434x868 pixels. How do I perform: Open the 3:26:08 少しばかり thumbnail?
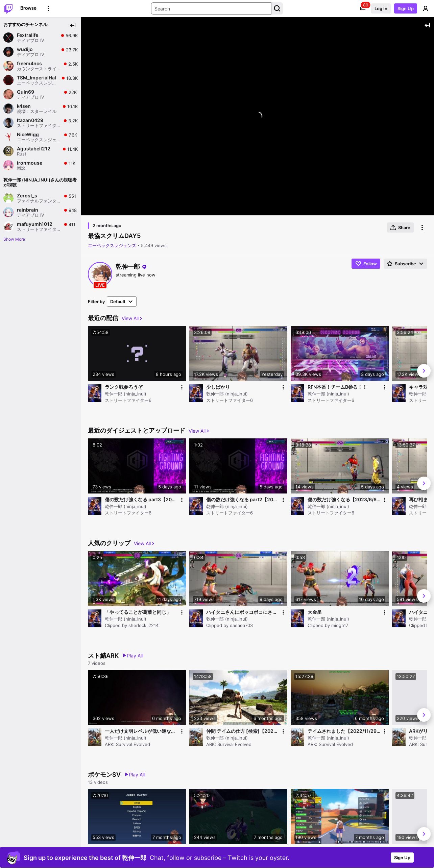[x=238, y=353]
